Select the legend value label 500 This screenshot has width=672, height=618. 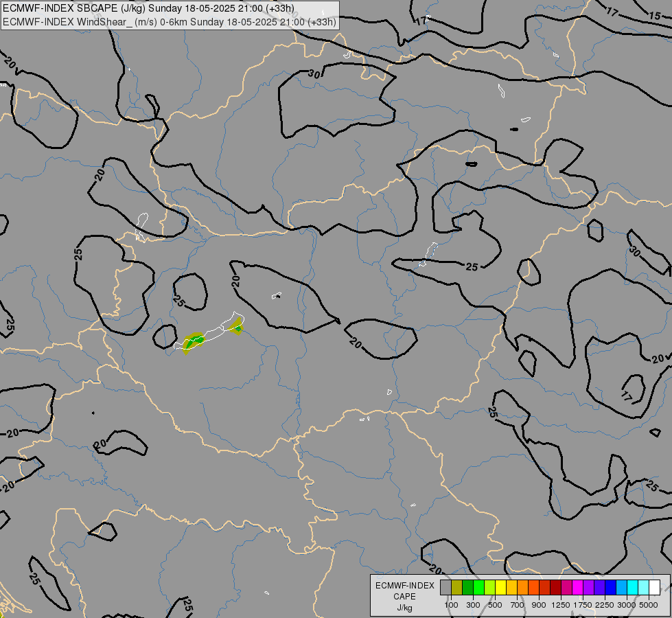(495, 605)
